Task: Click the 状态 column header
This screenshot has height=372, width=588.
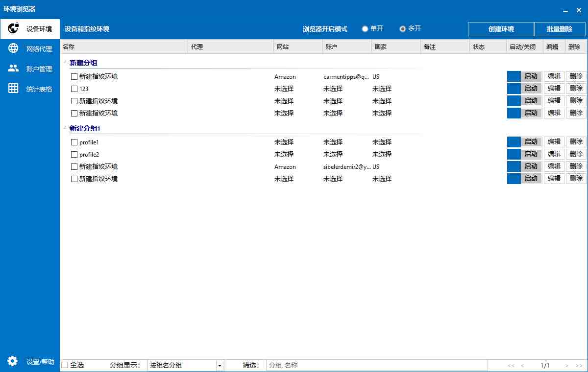Action: (x=488, y=47)
